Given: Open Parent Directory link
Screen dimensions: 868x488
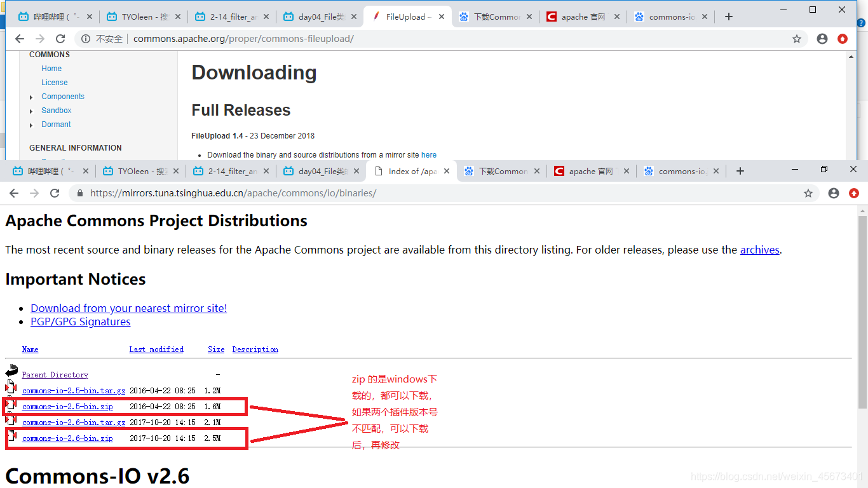Looking at the screenshot, I should click(55, 375).
